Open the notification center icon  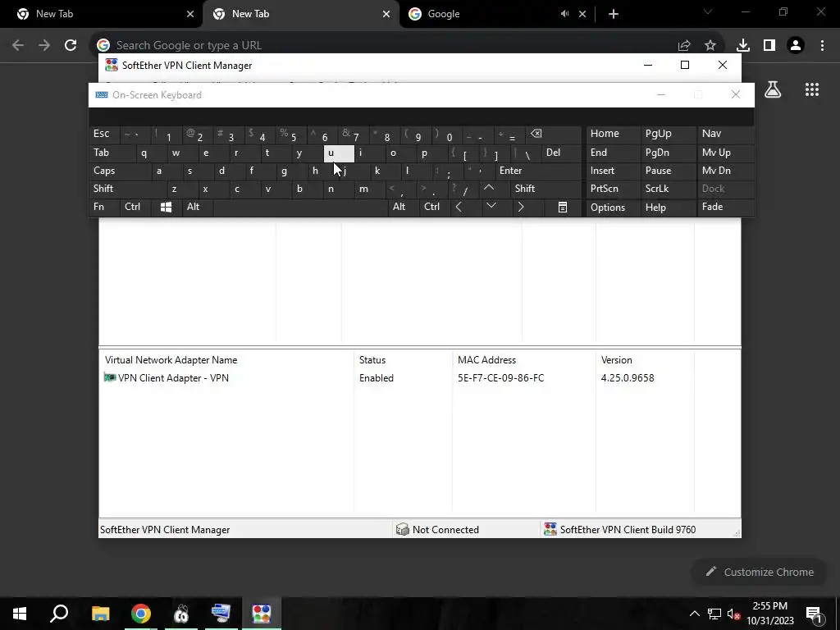815,614
